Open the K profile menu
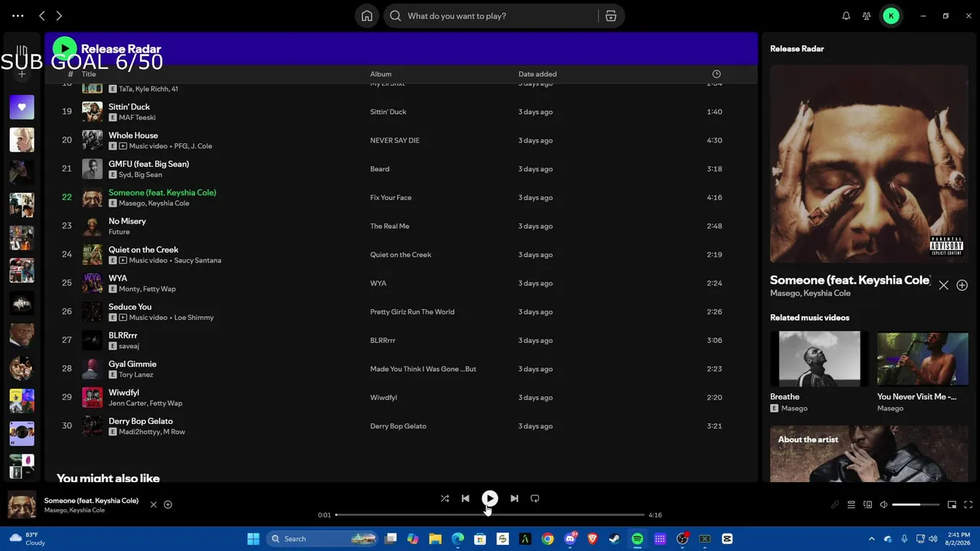Image resolution: width=980 pixels, height=551 pixels. tap(891, 16)
